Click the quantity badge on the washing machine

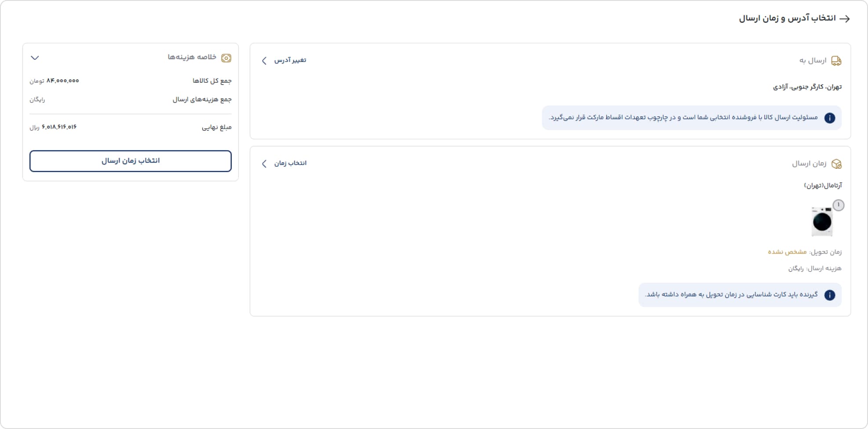[839, 205]
